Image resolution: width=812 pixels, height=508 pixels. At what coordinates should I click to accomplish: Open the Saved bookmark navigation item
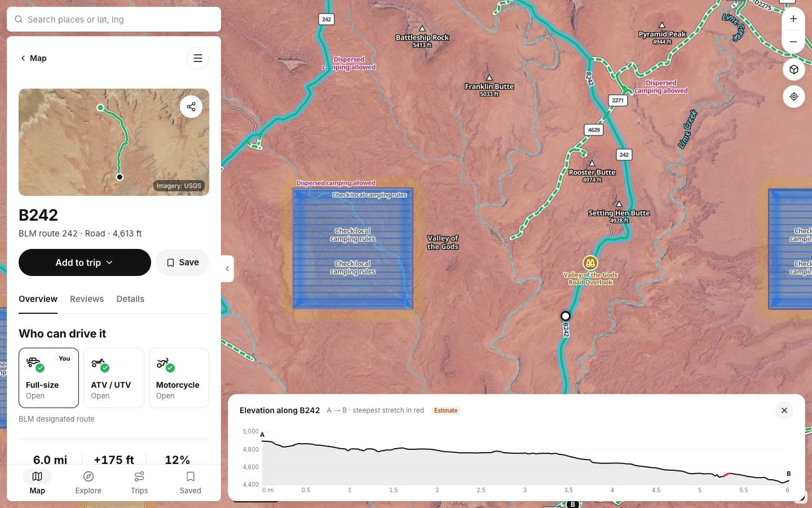pos(191,483)
